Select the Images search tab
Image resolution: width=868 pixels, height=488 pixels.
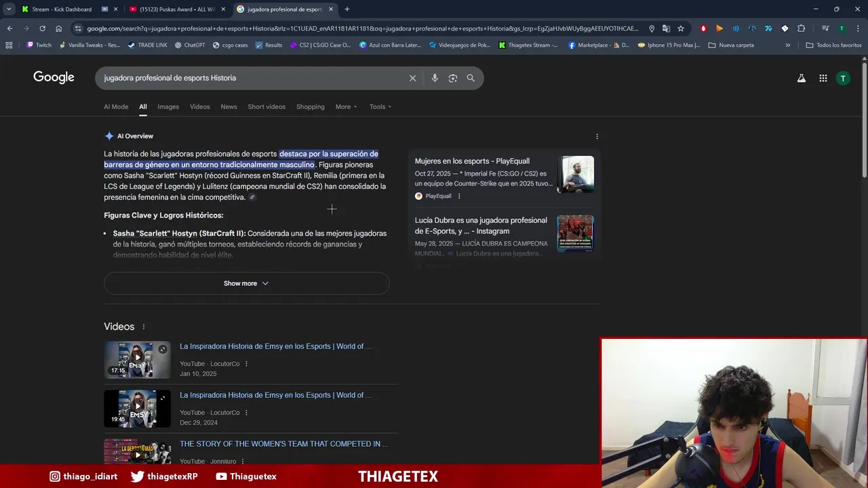point(168,106)
